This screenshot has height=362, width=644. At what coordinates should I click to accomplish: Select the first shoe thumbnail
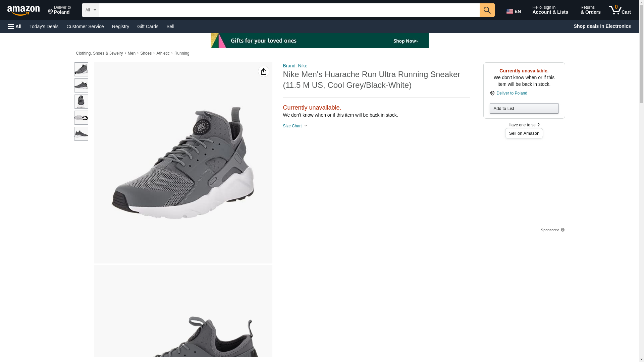click(81, 69)
